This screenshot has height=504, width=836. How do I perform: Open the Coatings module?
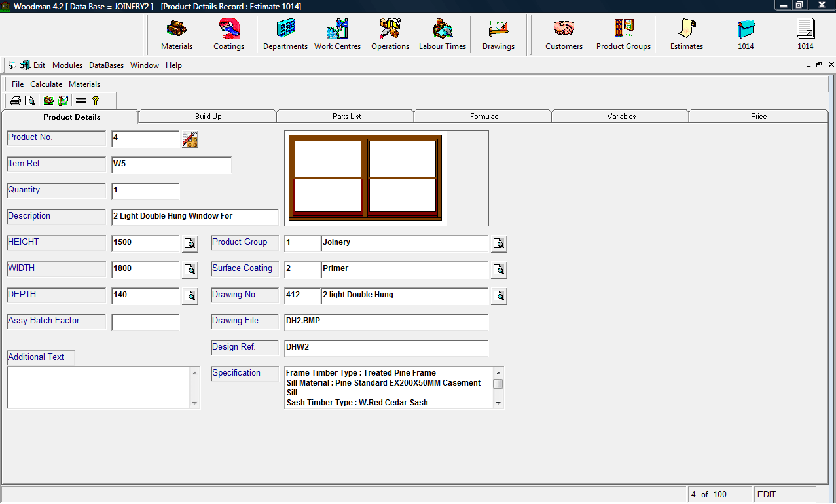click(228, 35)
